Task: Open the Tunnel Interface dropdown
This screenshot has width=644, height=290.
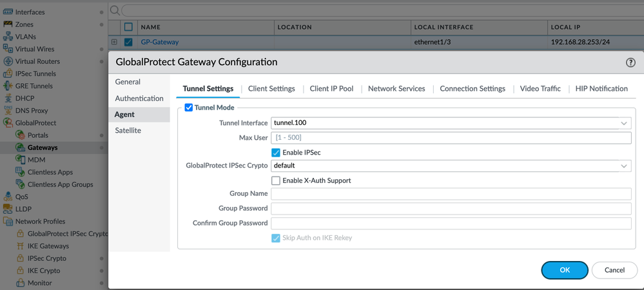Action: [624, 123]
